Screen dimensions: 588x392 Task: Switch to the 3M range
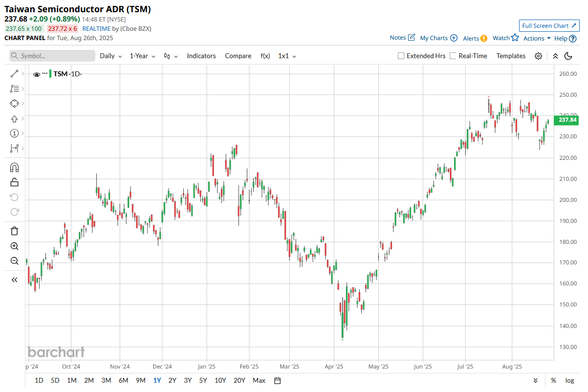106,380
